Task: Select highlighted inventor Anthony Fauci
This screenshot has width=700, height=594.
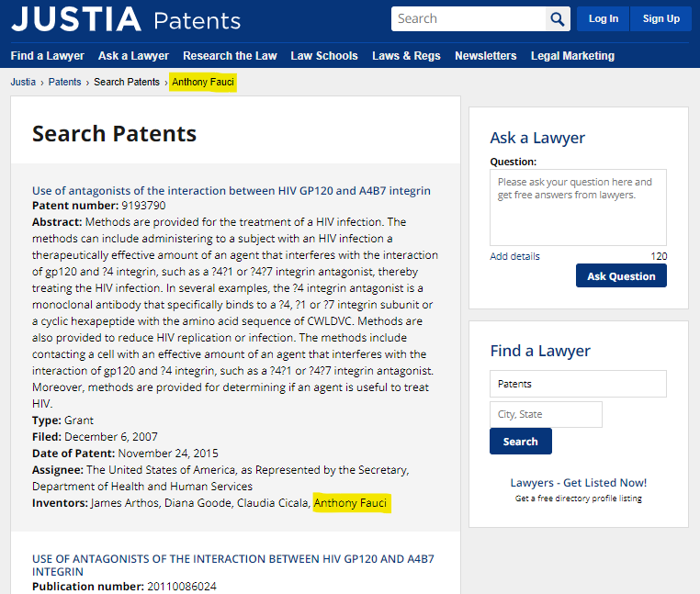Action: 350,503
